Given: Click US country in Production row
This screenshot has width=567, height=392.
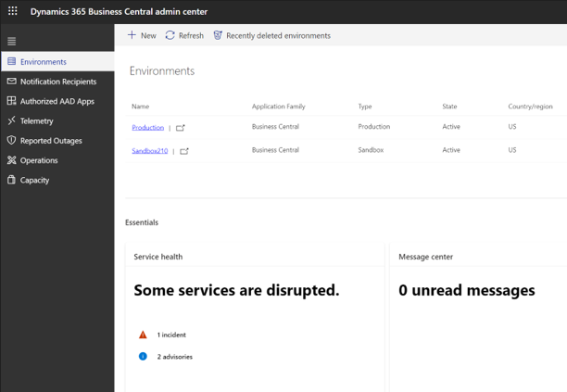Looking at the screenshot, I should point(512,127).
